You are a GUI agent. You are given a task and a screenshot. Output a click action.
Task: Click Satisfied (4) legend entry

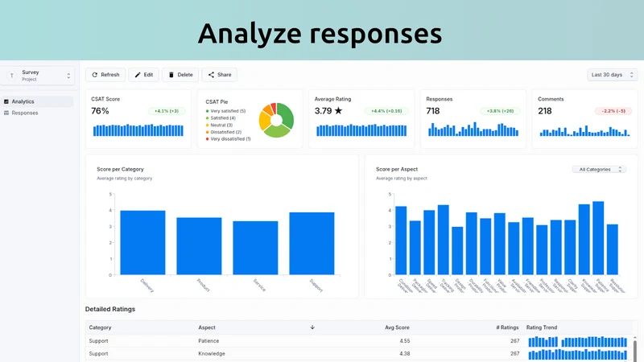(x=221, y=117)
